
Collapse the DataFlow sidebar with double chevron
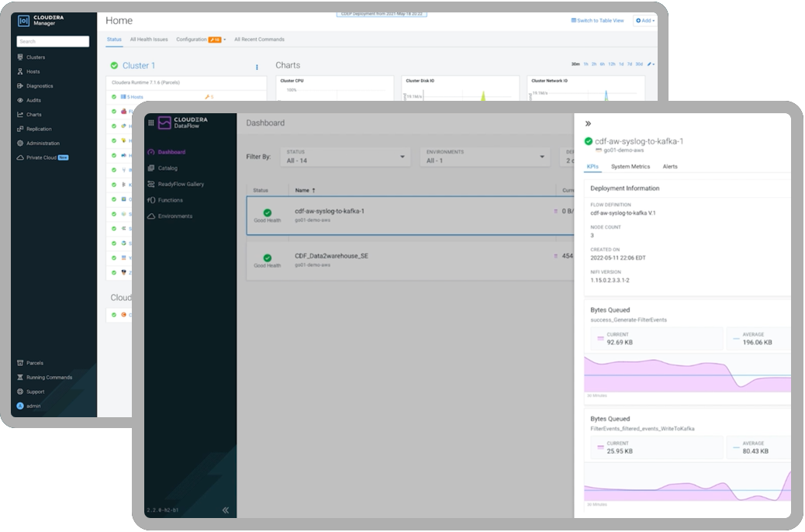(x=226, y=510)
